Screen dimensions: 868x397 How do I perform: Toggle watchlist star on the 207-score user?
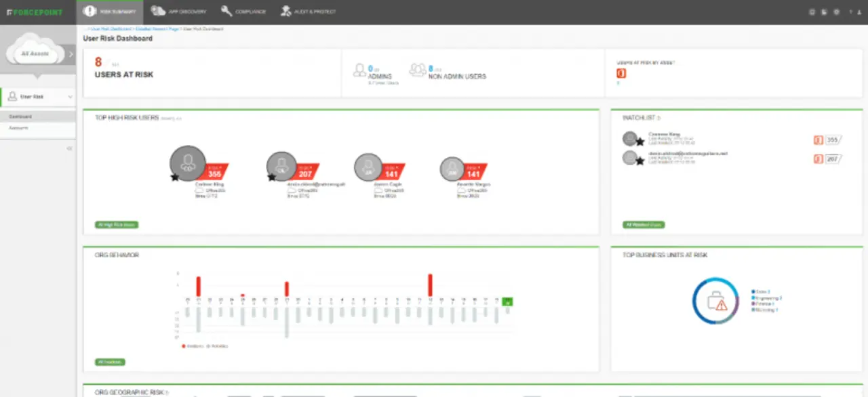point(272,177)
